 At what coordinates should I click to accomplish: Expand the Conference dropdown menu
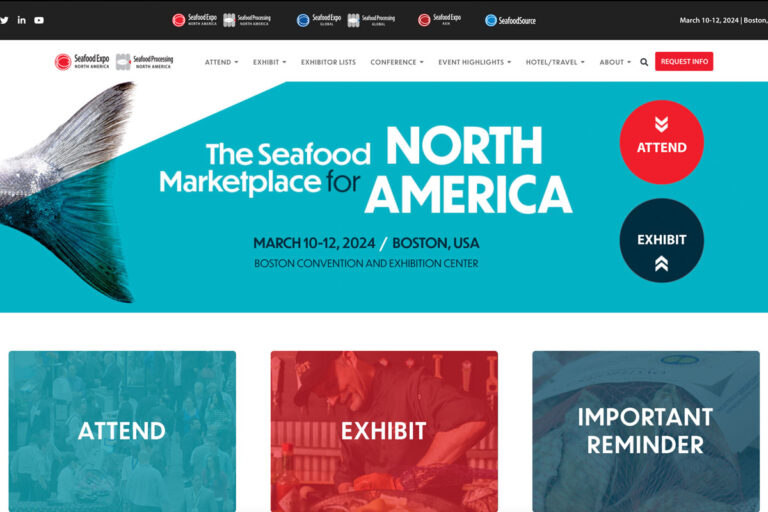[397, 62]
